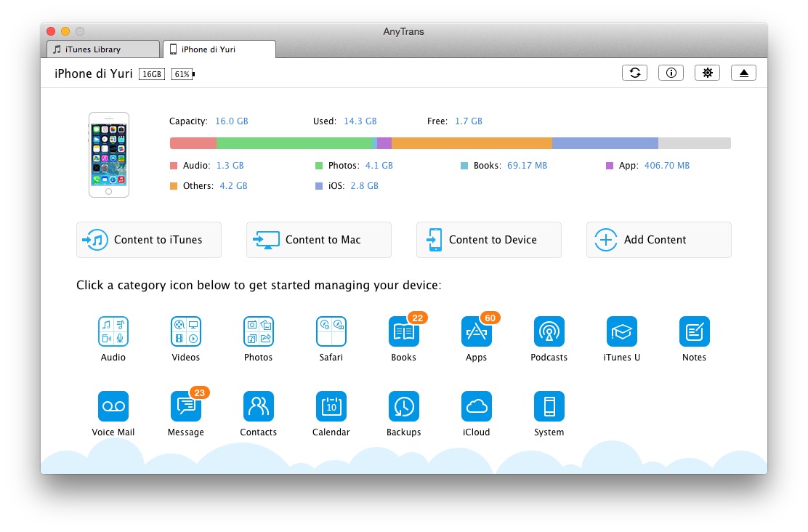Click the Audio 1.3 GB value
Image resolution: width=808 pixels, height=532 pixels.
click(230, 166)
